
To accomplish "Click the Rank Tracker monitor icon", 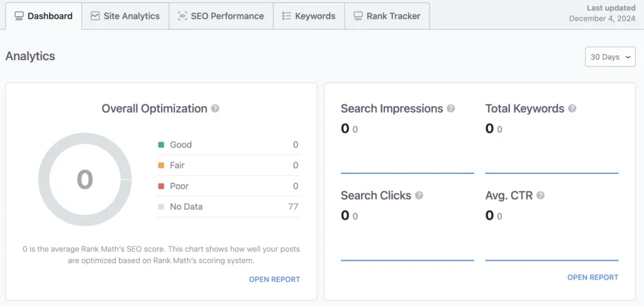I will click(358, 16).
